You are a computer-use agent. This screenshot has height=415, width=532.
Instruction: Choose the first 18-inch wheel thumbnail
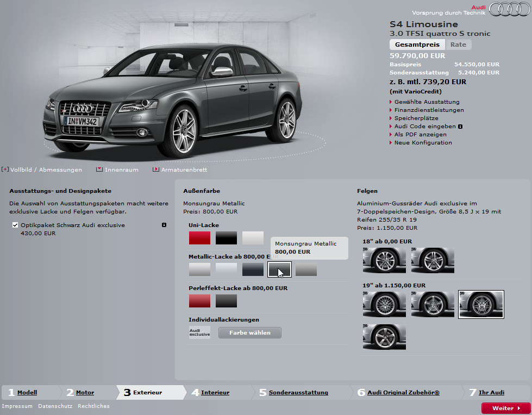(x=384, y=261)
